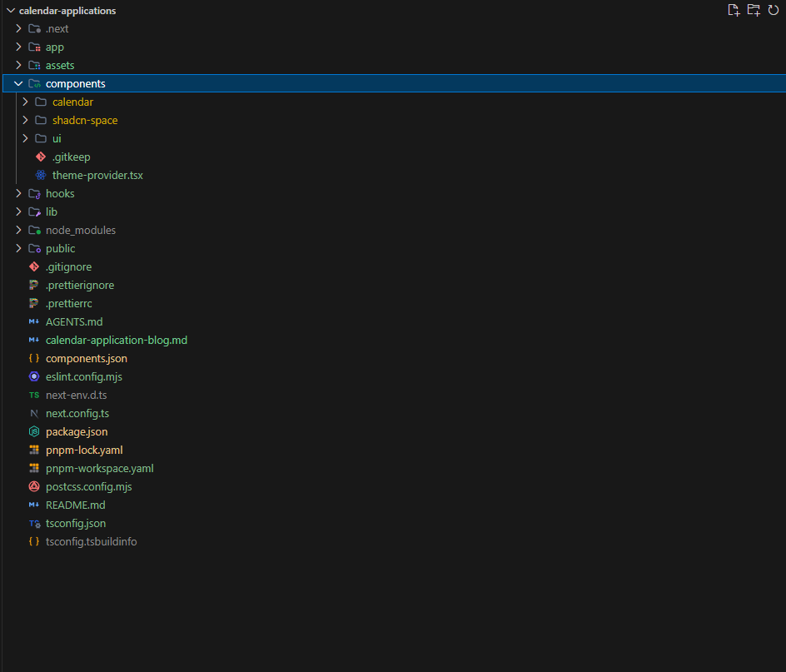This screenshot has width=786, height=672.
Task: Click the app folder icon
Action: click(x=35, y=47)
